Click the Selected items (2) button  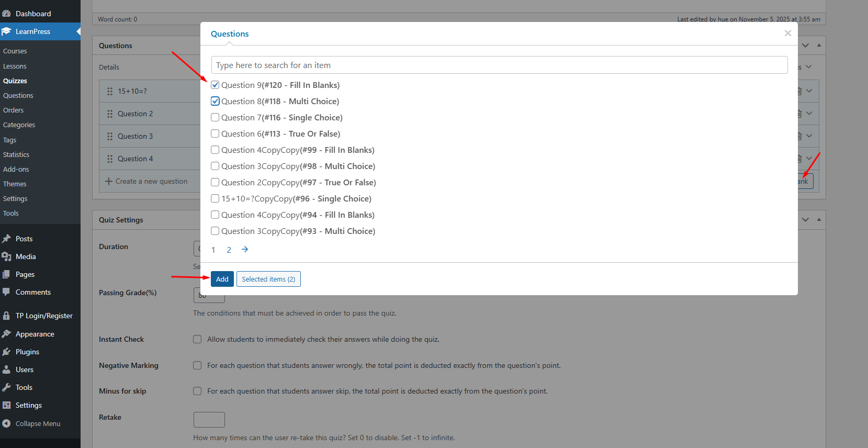pos(268,279)
